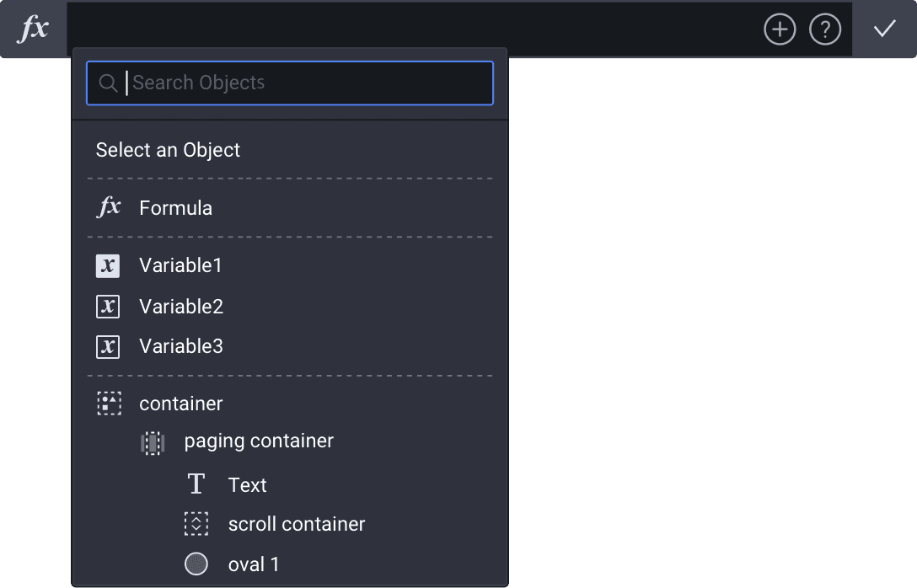Click the Formula fx icon in the list
This screenshot has width=917, height=588.
109,206
